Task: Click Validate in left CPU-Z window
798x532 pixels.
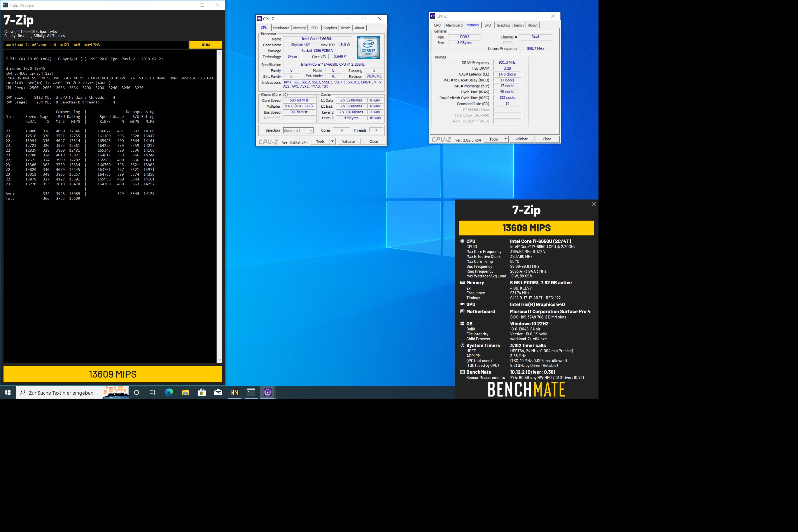Action: 348,142
